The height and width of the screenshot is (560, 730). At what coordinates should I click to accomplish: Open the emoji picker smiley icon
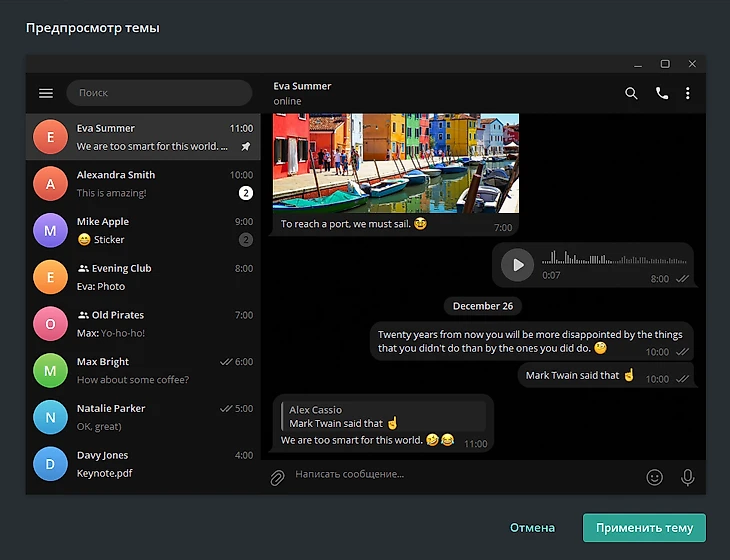655,478
